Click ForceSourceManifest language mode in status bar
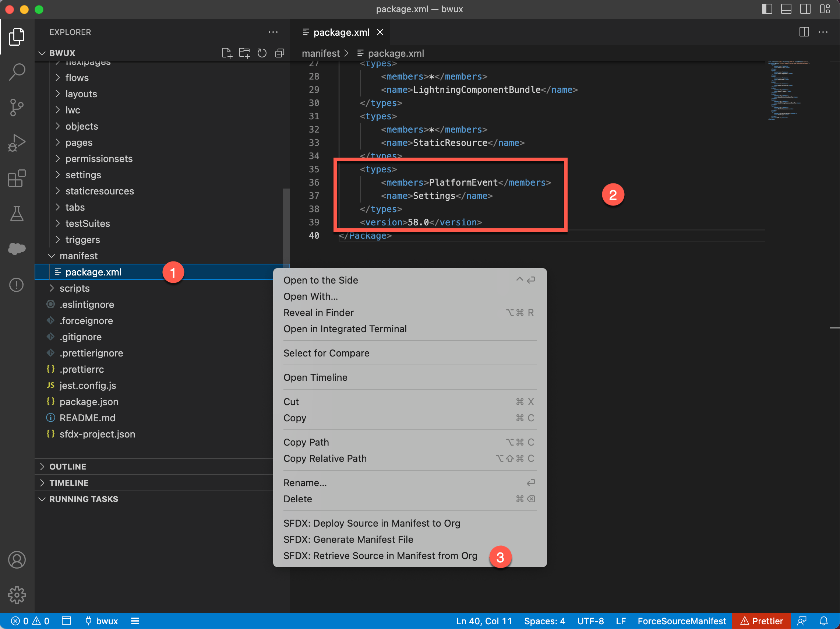This screenshot has height=629, width=840. click(682, 621)
